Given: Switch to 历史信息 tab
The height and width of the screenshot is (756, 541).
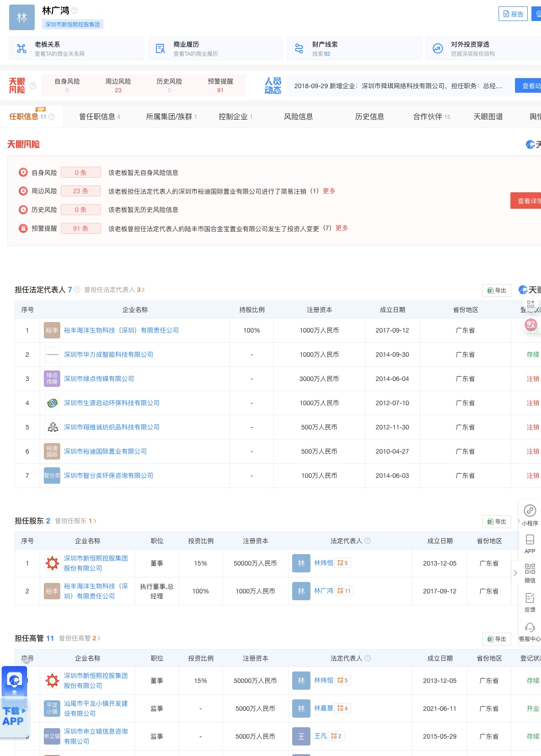Looking at the screenshot, I should [370, 117].
